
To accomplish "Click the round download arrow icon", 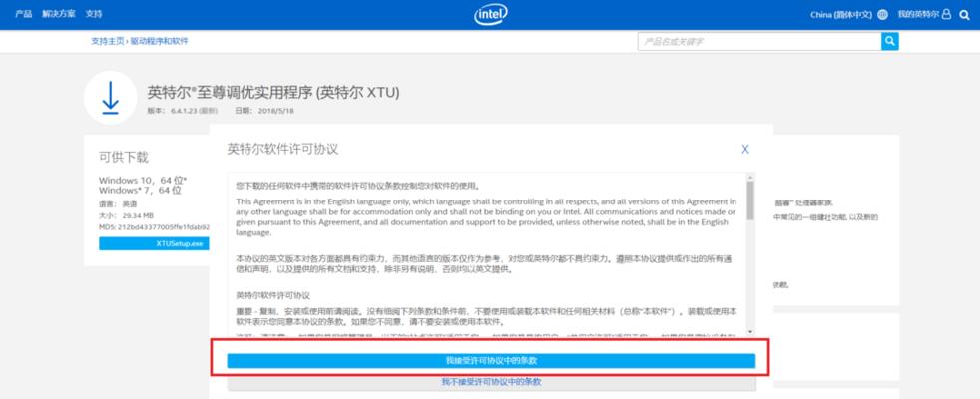I will coord(111,98).
